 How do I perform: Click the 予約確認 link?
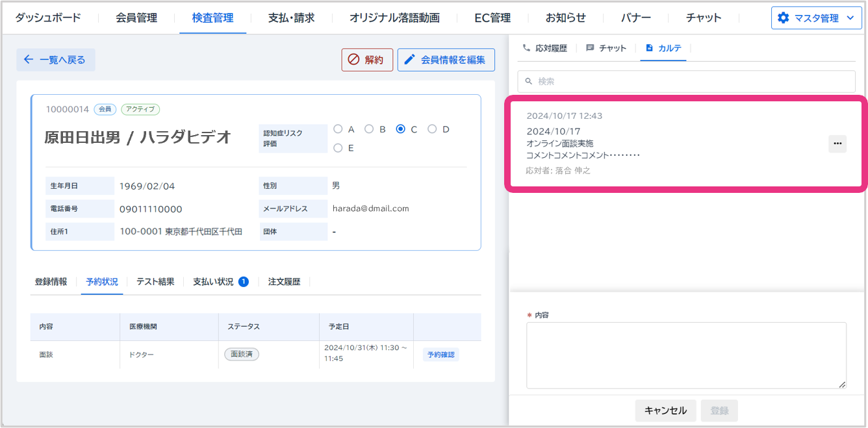[440, 355]
